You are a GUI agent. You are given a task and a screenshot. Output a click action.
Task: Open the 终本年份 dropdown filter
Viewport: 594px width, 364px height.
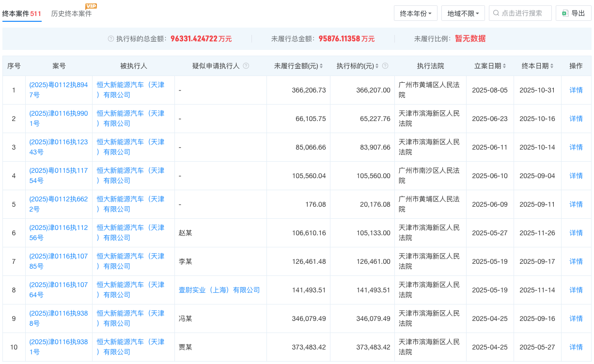click(416, 14)
